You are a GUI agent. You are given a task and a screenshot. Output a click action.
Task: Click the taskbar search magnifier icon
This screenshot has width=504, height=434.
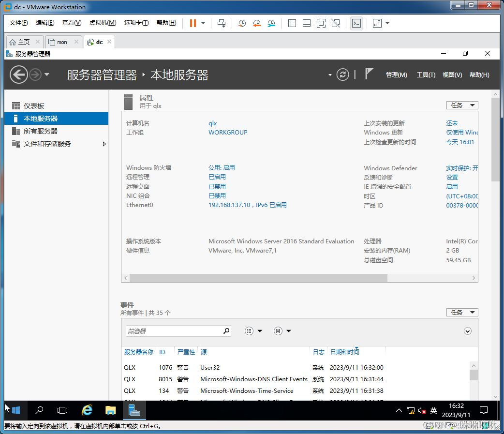coord(39,410)
